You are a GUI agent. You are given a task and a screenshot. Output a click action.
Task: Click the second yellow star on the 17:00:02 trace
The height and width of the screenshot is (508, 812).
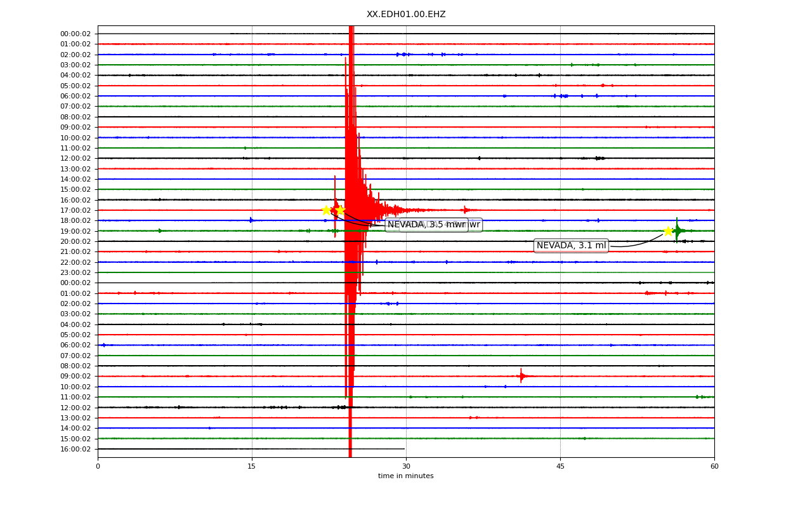tap(340, 210)
